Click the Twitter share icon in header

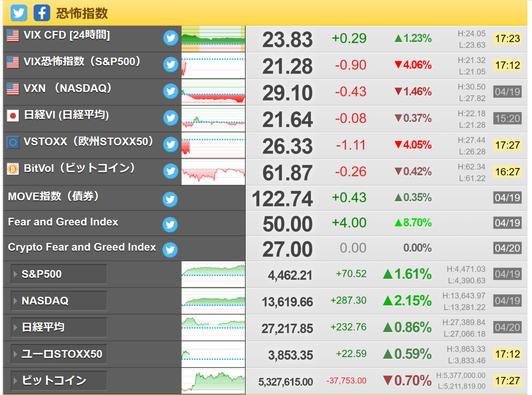19,13
